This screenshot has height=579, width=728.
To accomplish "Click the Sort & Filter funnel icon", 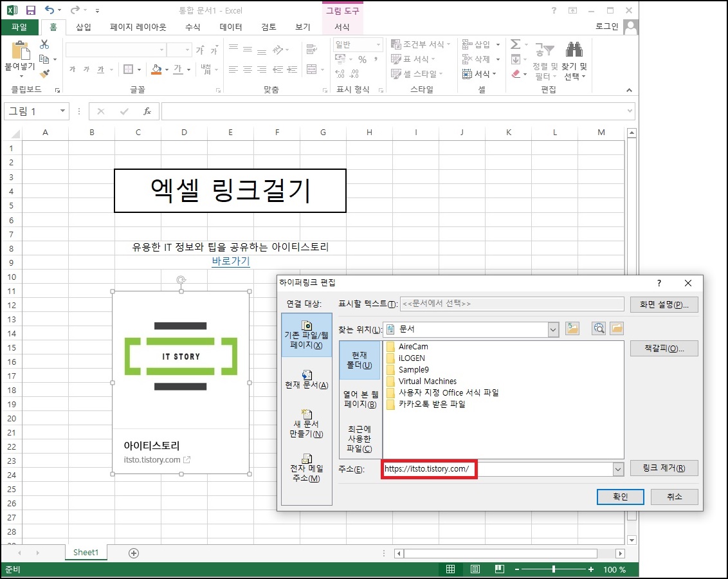I will [x=545, y=50].
